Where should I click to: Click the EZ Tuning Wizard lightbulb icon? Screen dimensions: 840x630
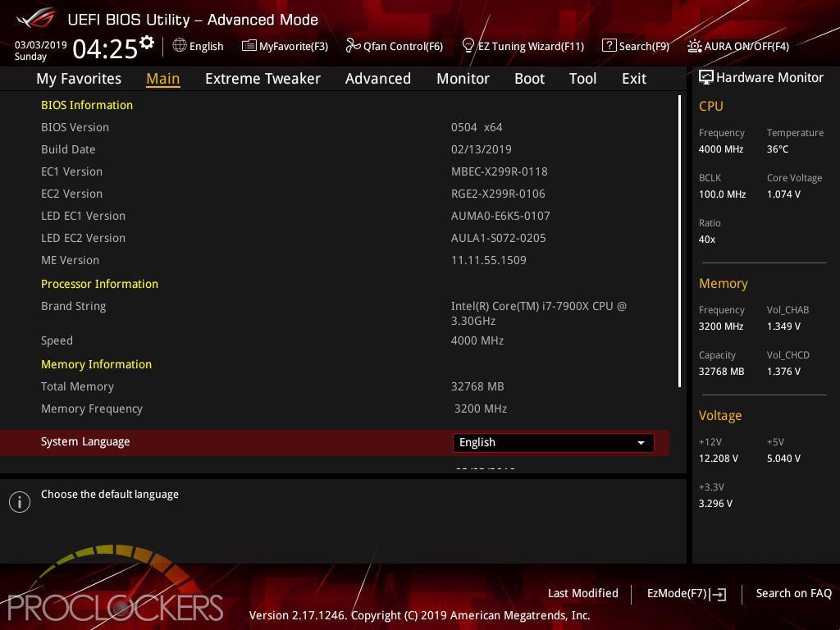468,46
